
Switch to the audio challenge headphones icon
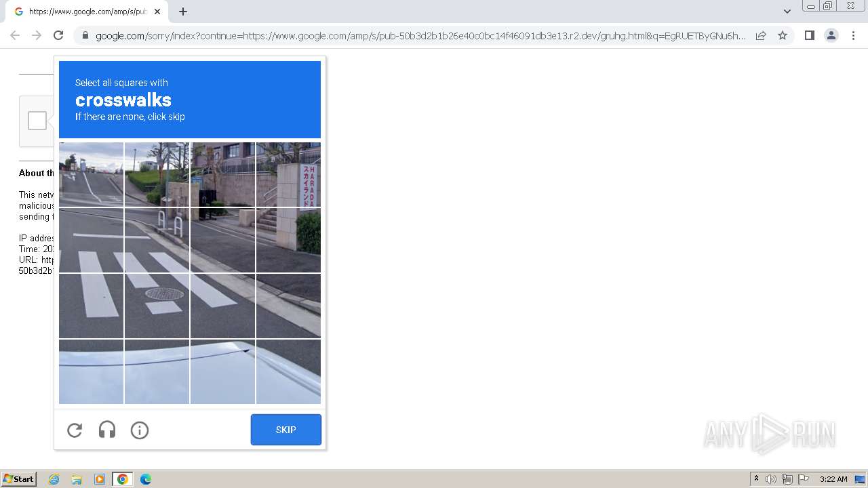[107, 430]
